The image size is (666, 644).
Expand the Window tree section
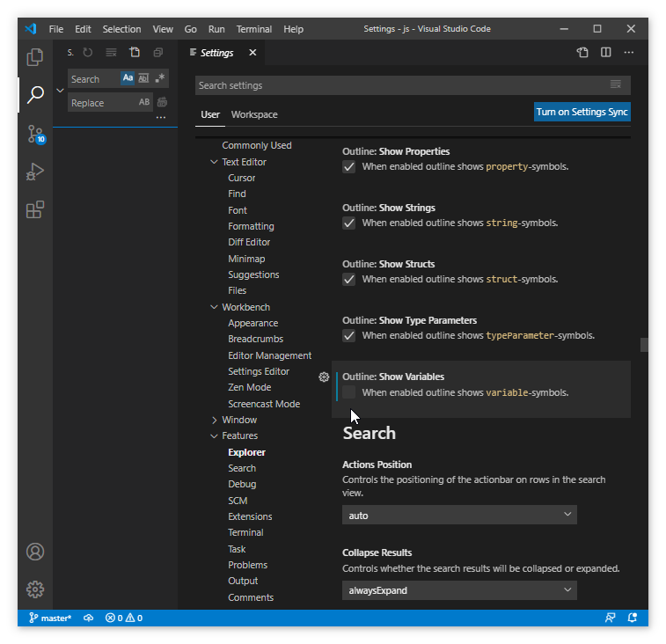[x=214, y=420]
